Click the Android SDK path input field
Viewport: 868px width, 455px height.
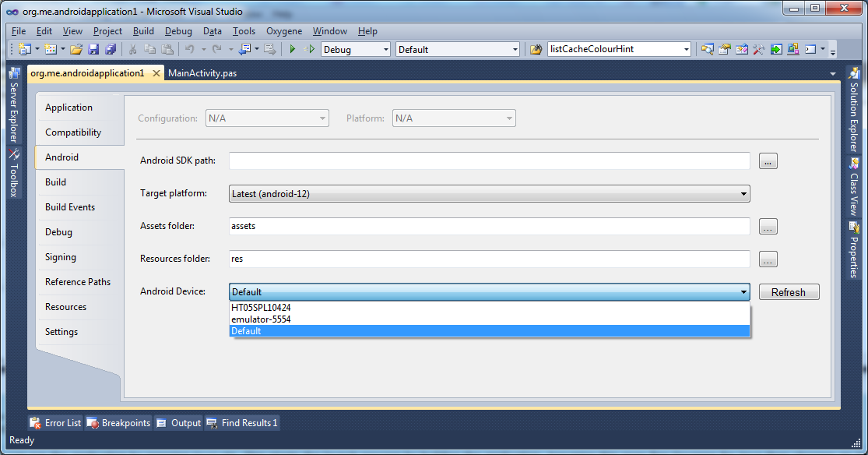coord(490,160)
